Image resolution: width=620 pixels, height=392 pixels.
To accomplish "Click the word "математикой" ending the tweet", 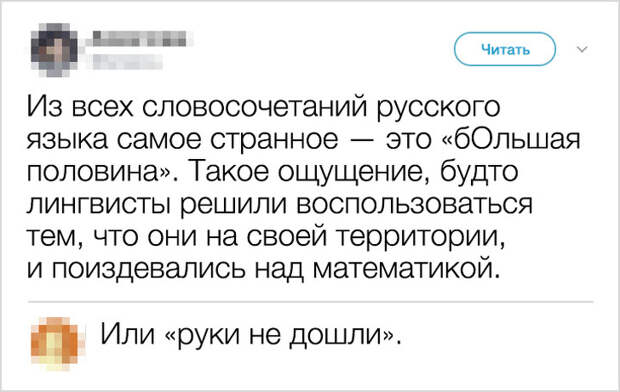I will (x=403, y=269).
